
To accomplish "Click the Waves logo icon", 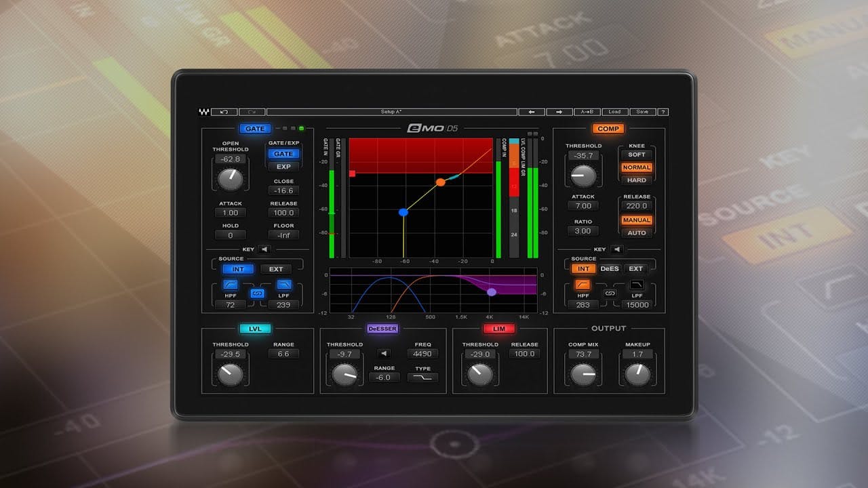I will (204, 112).
